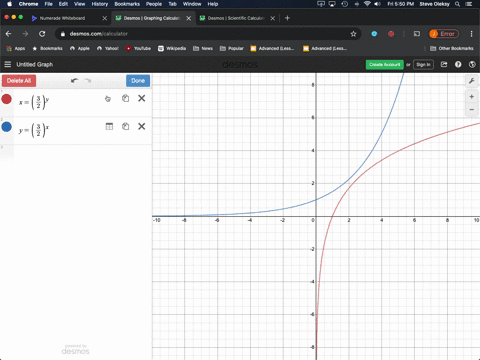
Task: Open the graph settings wrench
Action: point(472,81)
